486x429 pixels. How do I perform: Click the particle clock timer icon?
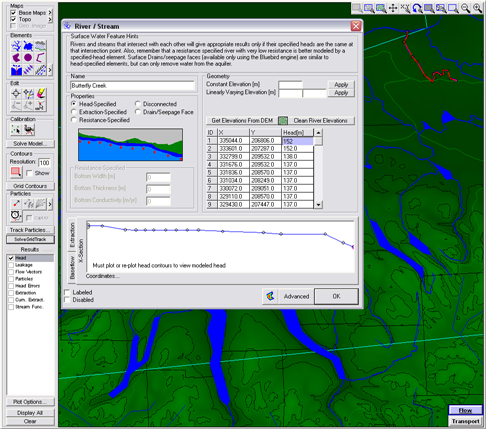(16, 216)
